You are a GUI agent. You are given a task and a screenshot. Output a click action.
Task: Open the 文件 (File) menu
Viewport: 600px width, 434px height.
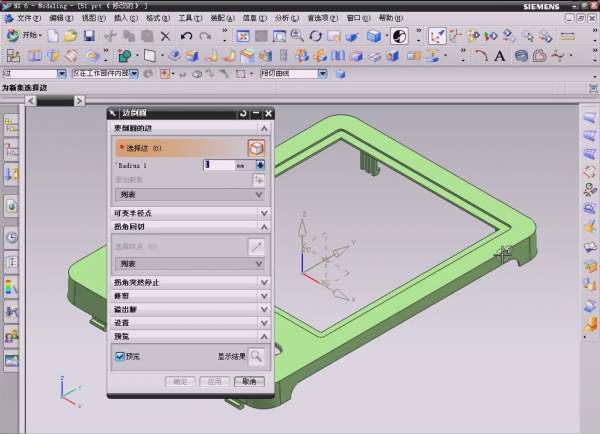pyautogui.click(x=27, y=18)
